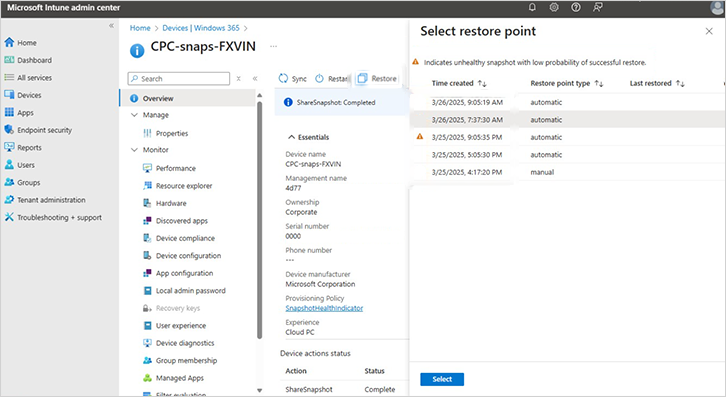Open the Device diagnostics icon item

pos(147,343)
